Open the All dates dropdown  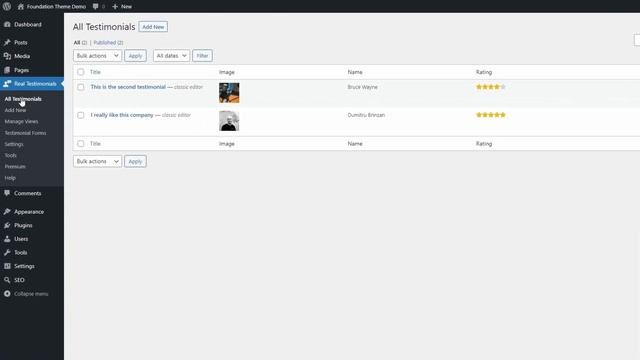click(171, 56)
